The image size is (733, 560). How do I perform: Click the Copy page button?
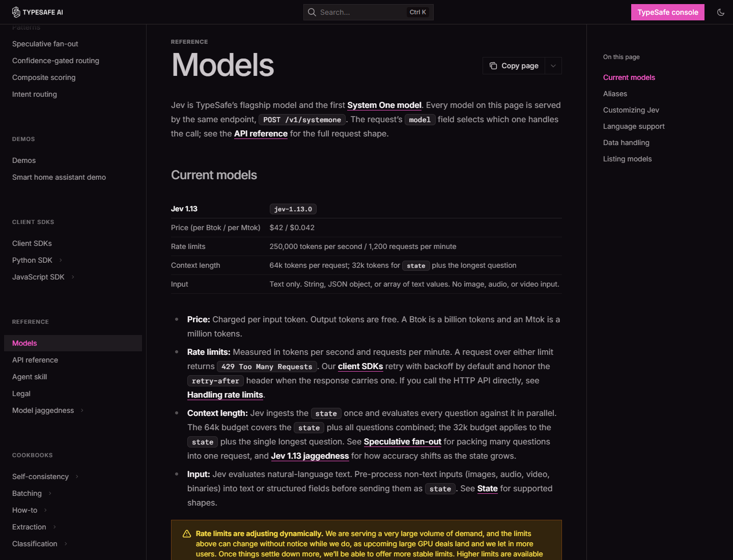pyautogui.click(x=514, y=66)
